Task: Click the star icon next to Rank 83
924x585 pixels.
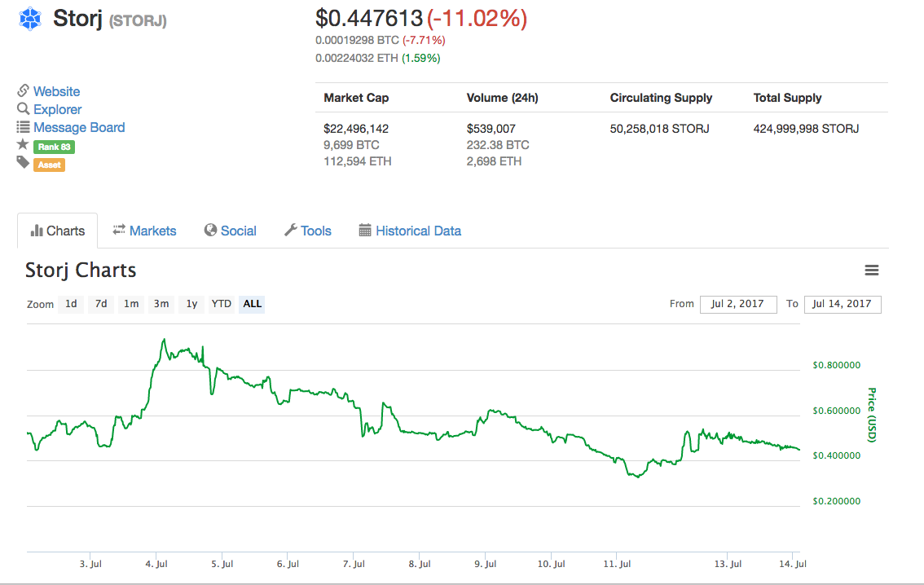Action: point(23,144)
